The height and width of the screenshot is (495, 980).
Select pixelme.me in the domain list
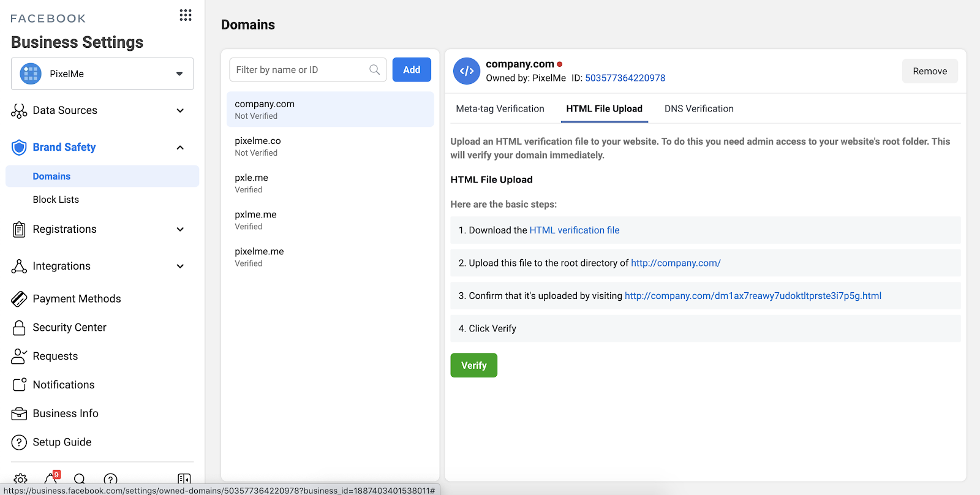click(330, 257)
